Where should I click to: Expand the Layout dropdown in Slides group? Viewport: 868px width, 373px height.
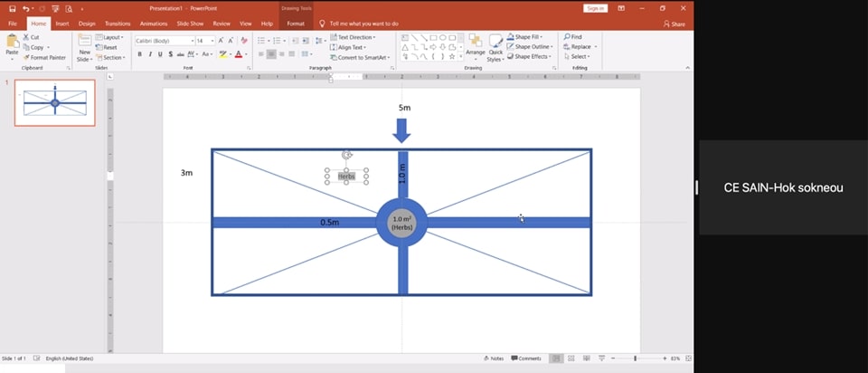pos(113,37)
